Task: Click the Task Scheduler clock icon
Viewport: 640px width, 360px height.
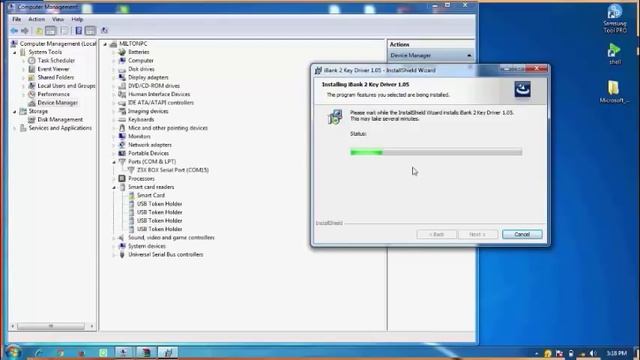Action: click(x=32, y=60)
